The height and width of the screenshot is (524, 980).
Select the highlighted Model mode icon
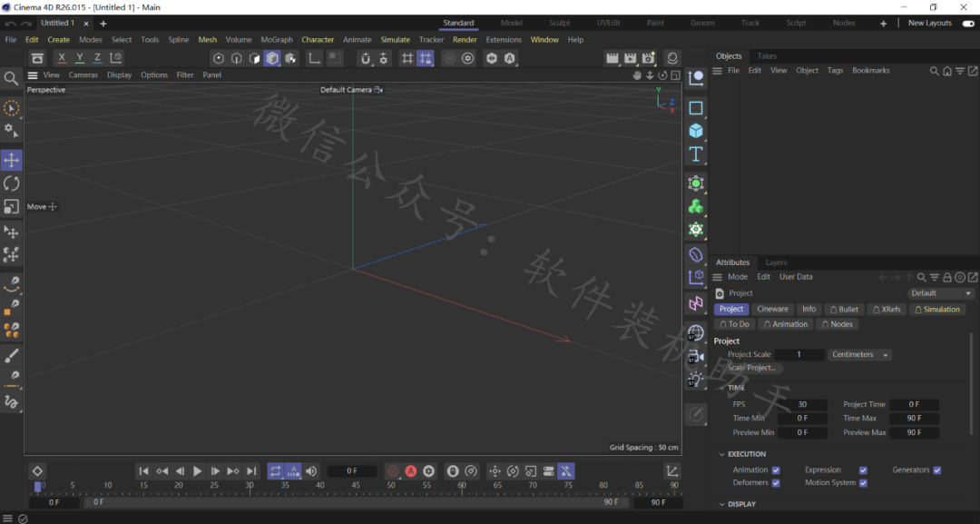[x=272, y=58]
